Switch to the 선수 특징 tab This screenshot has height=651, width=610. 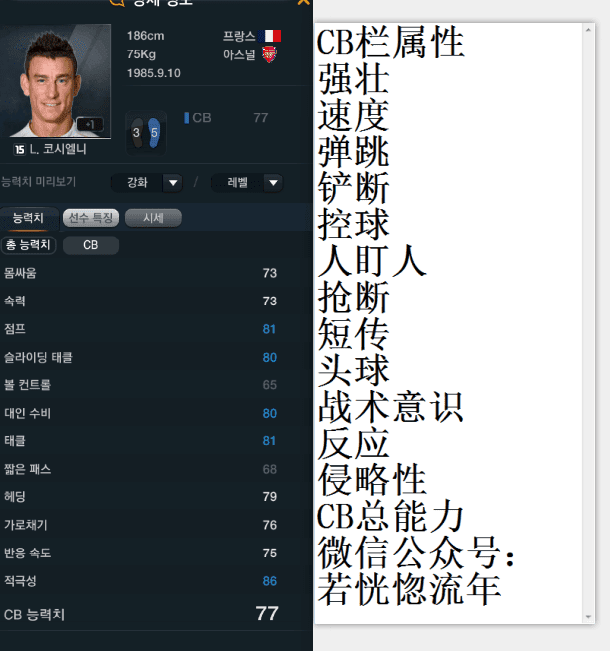91,218
